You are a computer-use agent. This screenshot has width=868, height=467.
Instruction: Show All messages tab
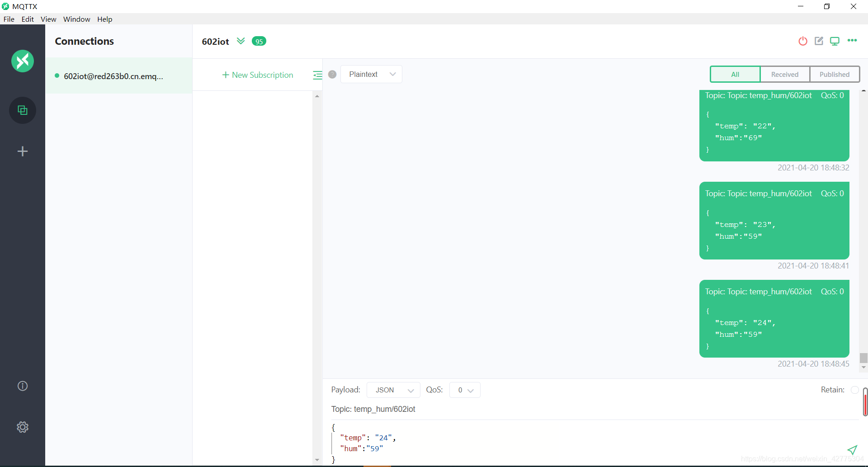pos(735,75)
